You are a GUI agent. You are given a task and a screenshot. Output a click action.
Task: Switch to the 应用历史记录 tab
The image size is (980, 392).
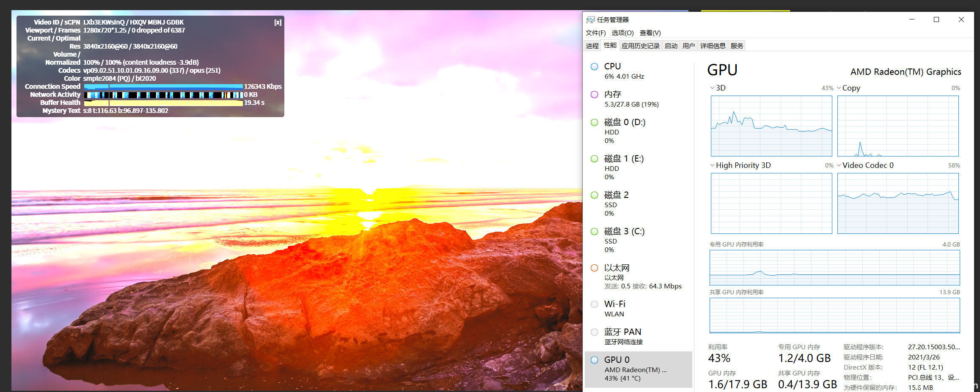point(640,46)
